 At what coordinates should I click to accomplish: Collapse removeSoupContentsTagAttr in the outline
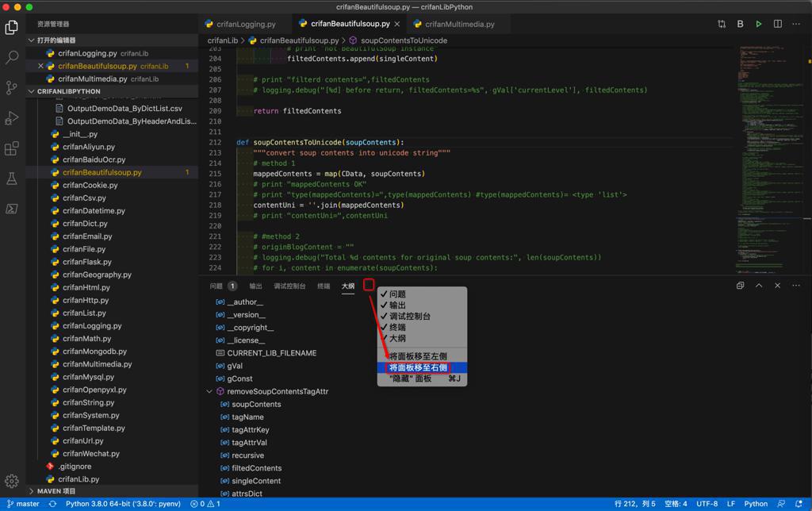[x=209, y=392]
